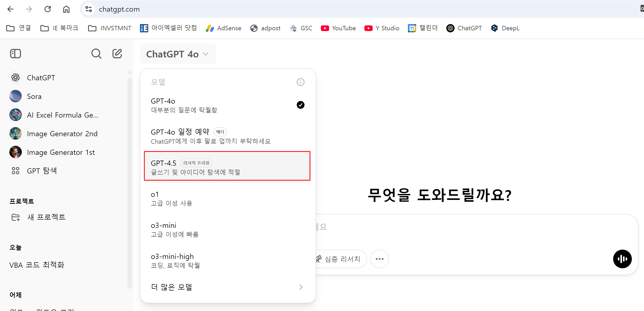644x311 pixels.
Task: Reload the chatgpt.com page
Action: pyautogui.click(x=48, y=9)
